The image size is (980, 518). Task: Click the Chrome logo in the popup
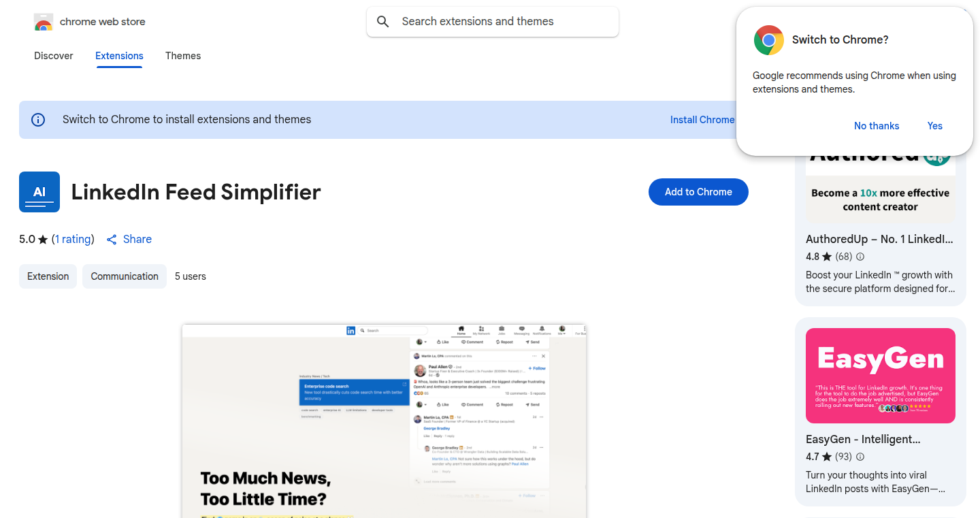tap(768, 40)
